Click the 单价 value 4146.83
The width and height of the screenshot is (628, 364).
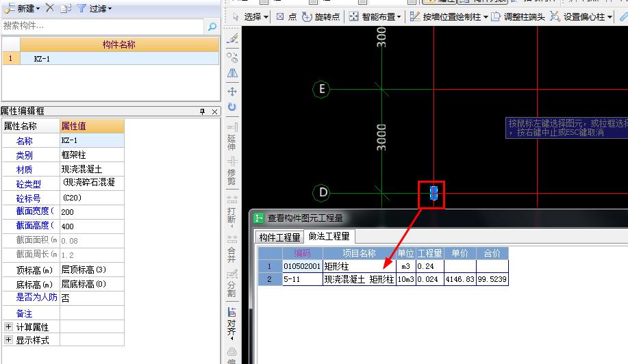[460, 279]
